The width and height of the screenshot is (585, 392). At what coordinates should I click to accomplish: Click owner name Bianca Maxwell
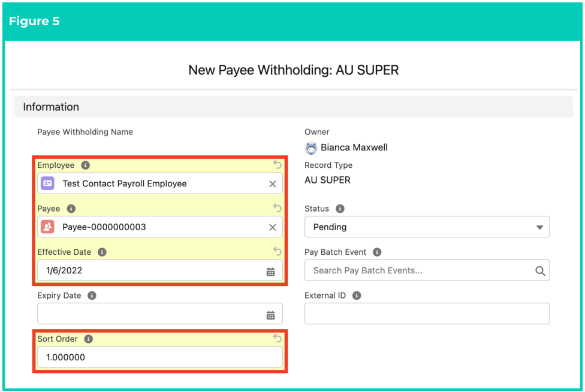tap(354, 147)
